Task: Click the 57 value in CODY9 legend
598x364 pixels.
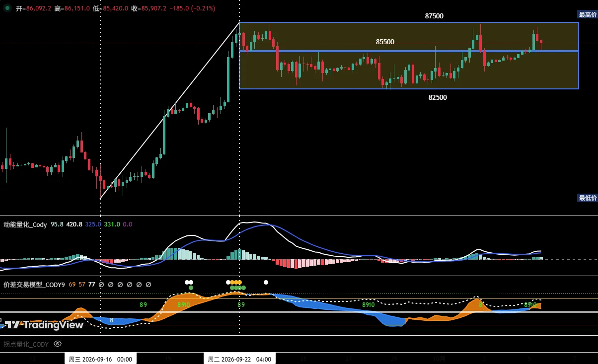Action: point(82,285)
